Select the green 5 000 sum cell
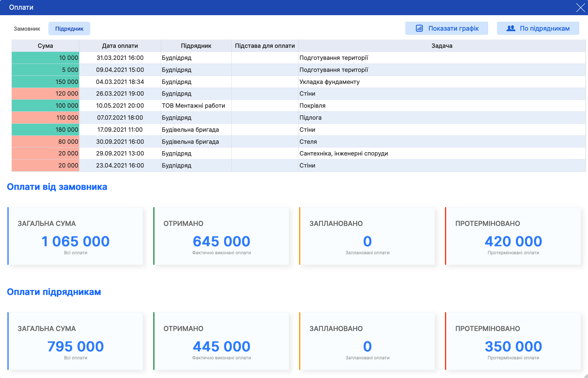 (x=45, y=70)
